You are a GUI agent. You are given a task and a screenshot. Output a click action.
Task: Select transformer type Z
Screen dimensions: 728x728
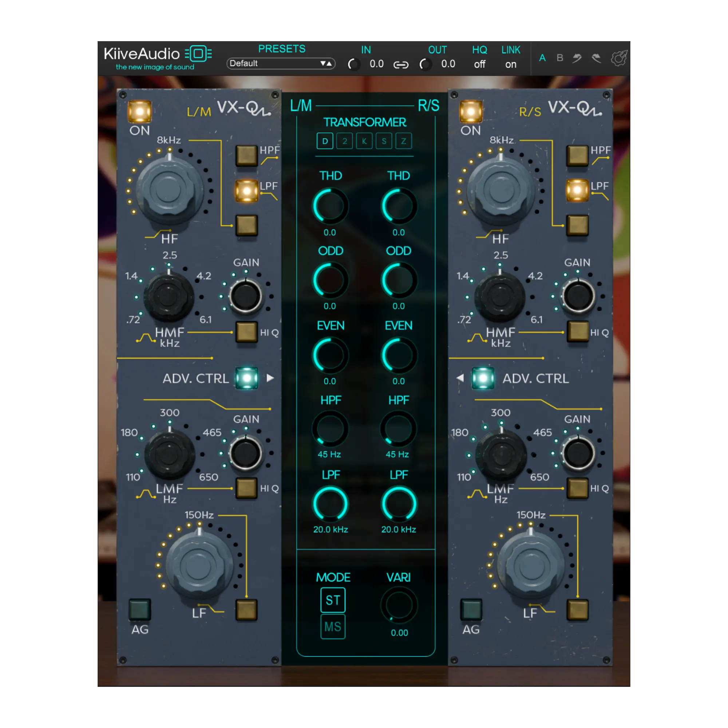click(x=403, y=141)
